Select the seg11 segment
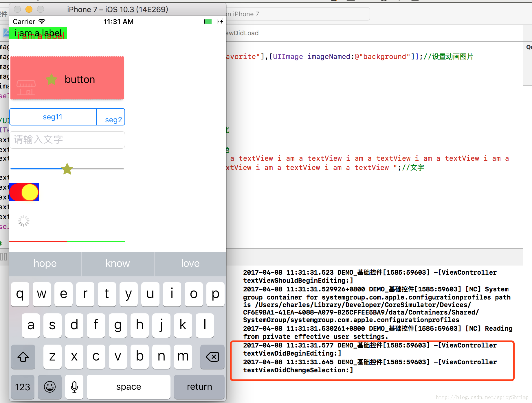Screen dimensions: 532x403 pyautogui.click(x=53, y=117)
